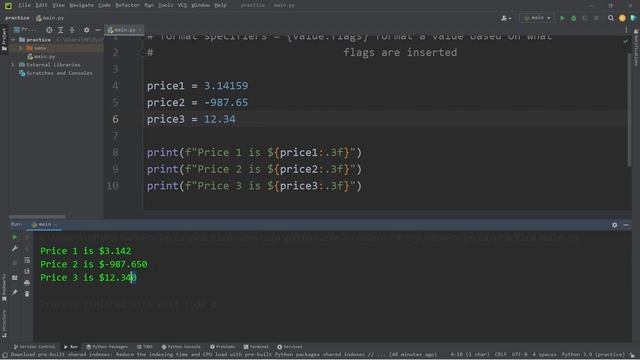Open editor tabs more options icon

626,30
